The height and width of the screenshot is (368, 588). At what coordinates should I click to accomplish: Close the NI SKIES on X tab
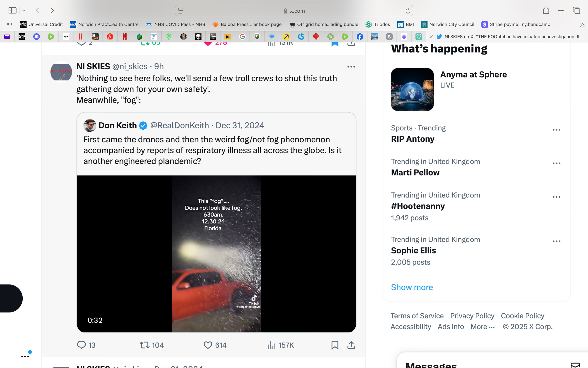tap(431, 37)
